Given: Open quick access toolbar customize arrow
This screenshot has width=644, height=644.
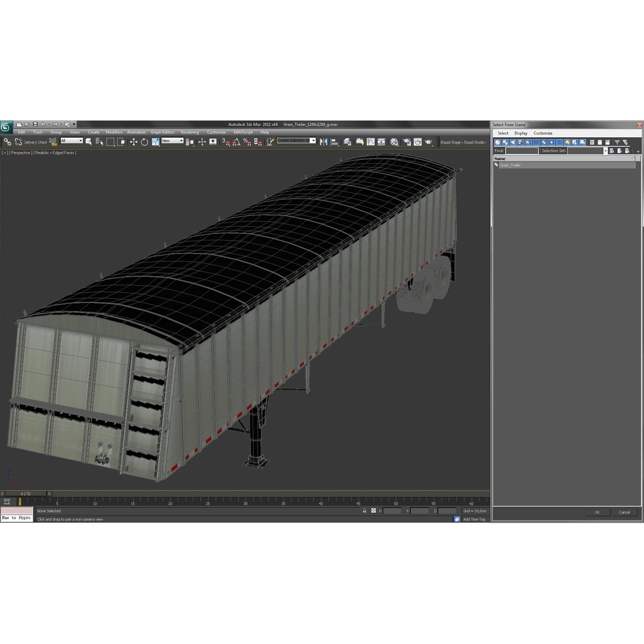Looking at the screenshot, I should [75, 125].
